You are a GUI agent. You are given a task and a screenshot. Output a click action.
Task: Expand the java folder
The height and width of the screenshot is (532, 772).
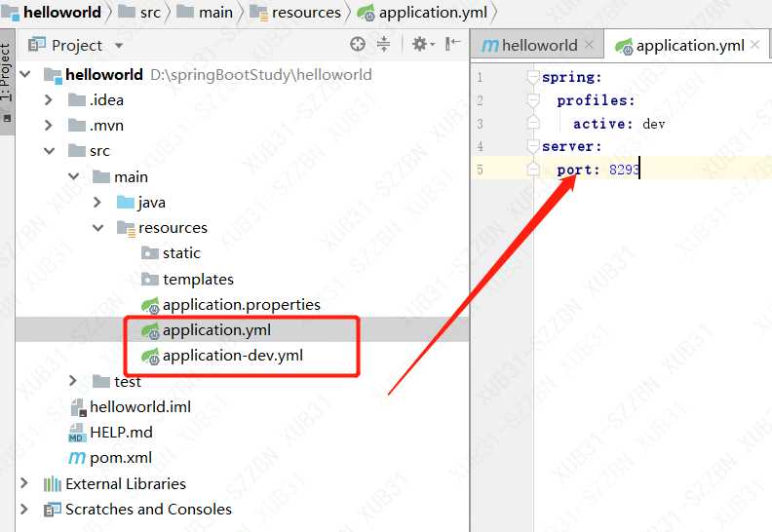click(x=97, y=202)
